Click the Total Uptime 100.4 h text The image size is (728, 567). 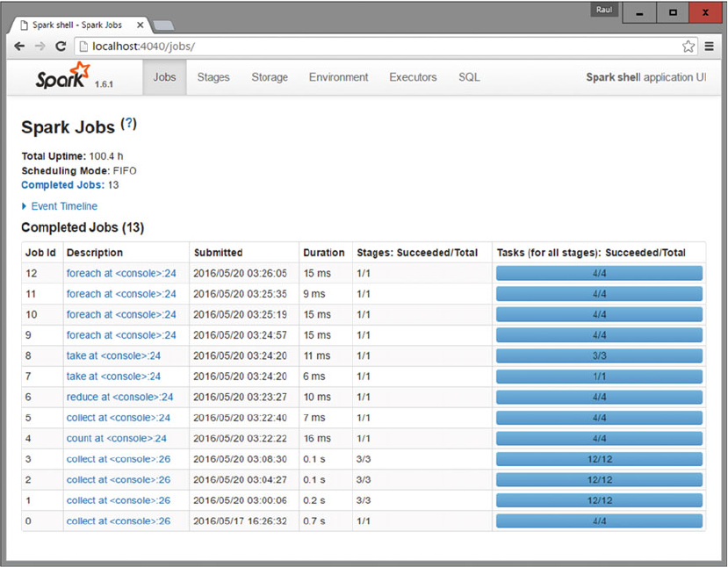pos(72,156)
